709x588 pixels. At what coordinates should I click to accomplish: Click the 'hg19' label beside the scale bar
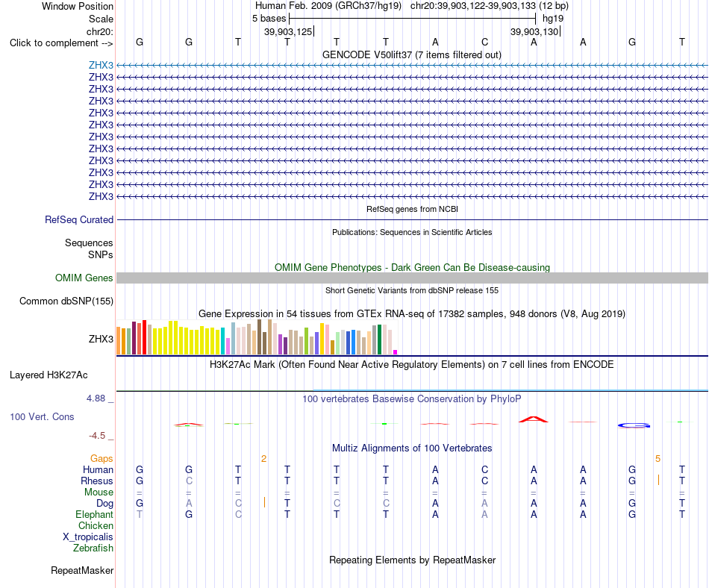pos(553,19)
